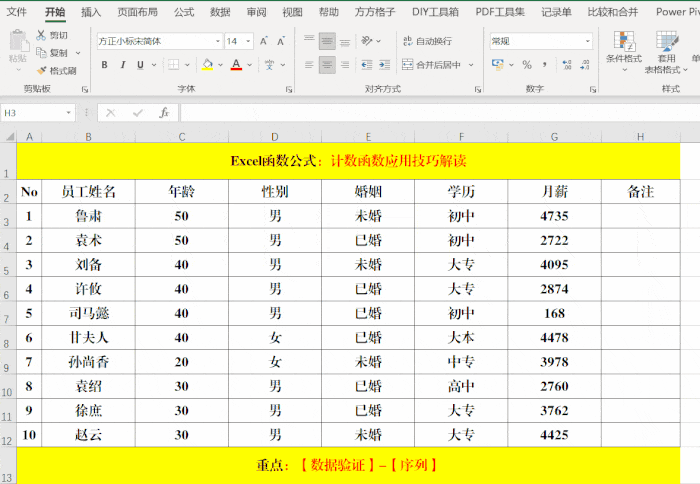Select column G header
Screen dimensions: 700x484
tap(554, 137)
